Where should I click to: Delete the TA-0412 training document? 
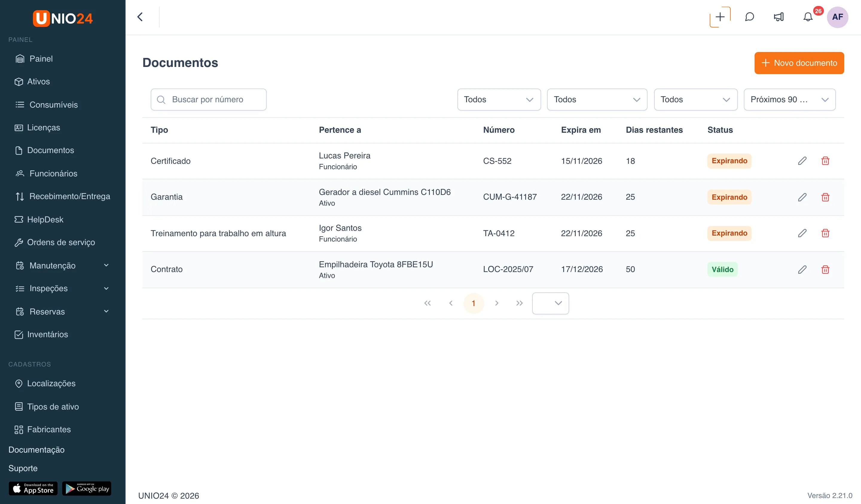click(825, 233)
